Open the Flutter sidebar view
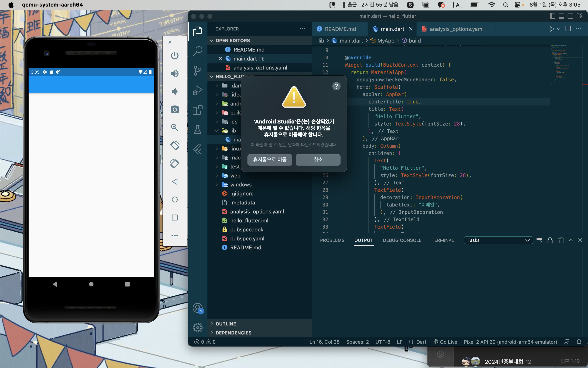 pyautogui.click(x=198, y=149)
